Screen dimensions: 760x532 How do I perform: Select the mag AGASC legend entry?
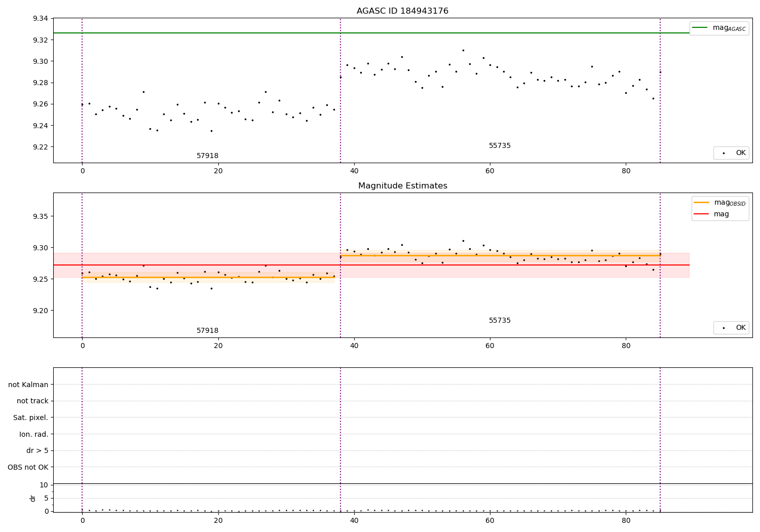[718, 28]
